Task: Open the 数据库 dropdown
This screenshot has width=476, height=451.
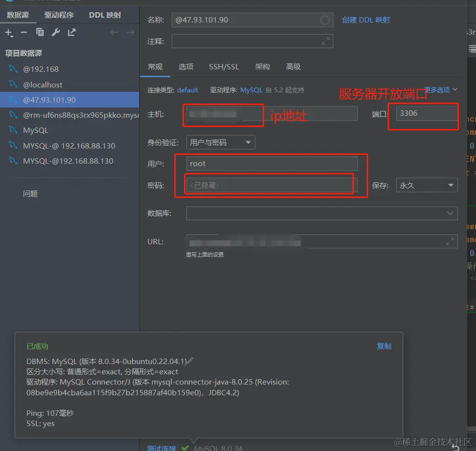Action: tap(322, 214)
